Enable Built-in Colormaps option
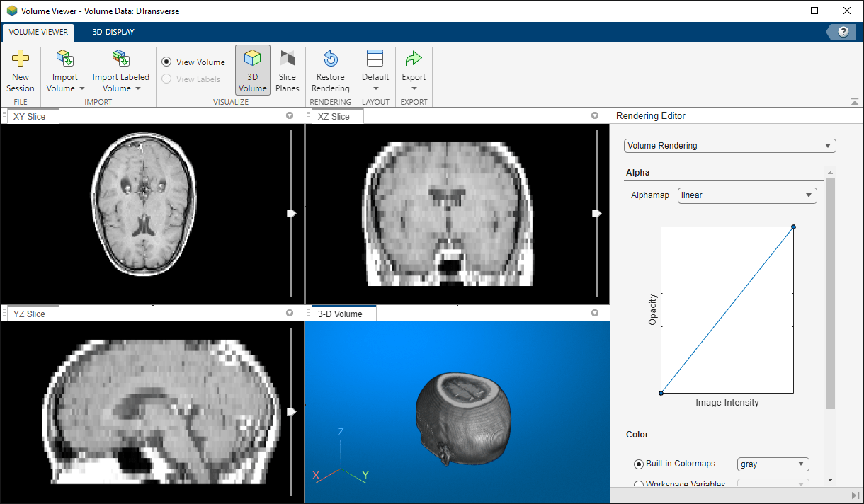The height and width of the screenshot is (504, 864). tap(639, 464)
